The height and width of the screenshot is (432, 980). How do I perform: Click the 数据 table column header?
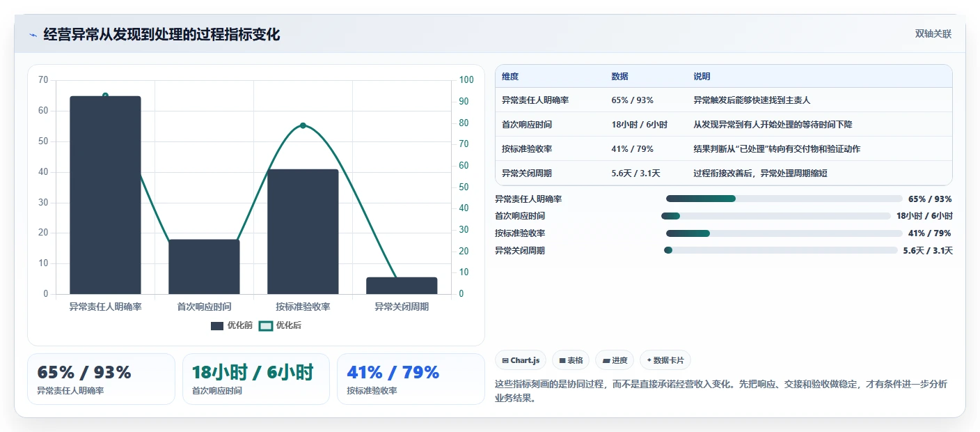[x=619, y=77]
